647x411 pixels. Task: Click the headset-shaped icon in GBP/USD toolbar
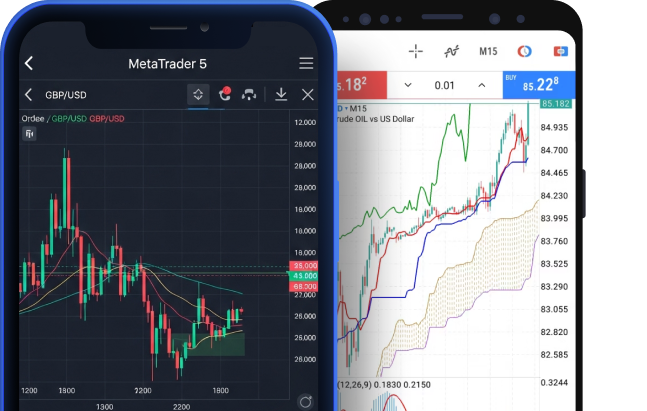(x=249, y=95)
